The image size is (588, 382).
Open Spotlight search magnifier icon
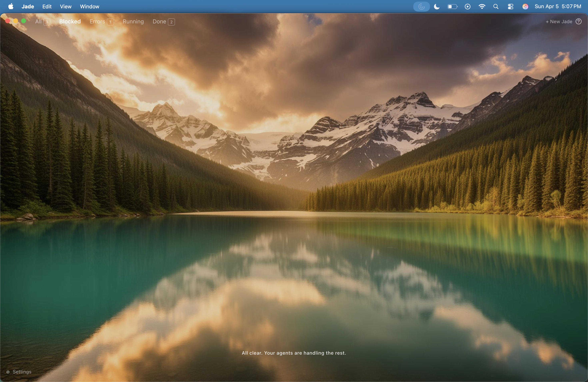tap(496, 7)
